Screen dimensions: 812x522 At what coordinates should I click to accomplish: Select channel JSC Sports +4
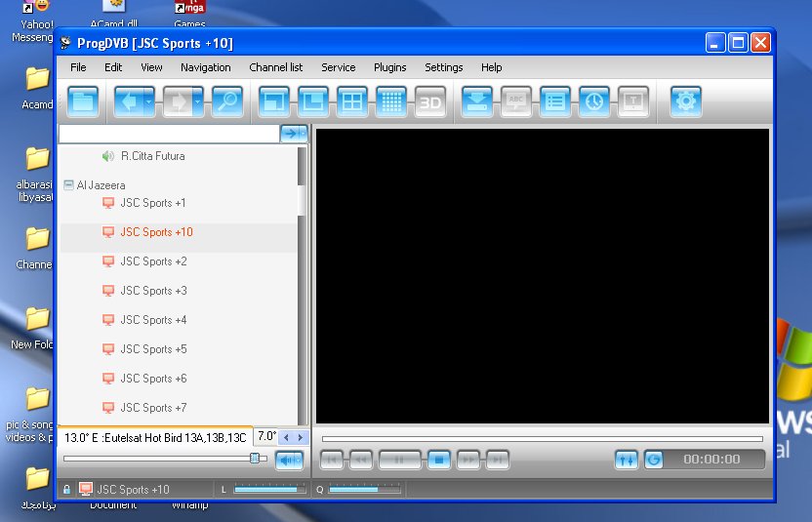click(x=153, y=320)
